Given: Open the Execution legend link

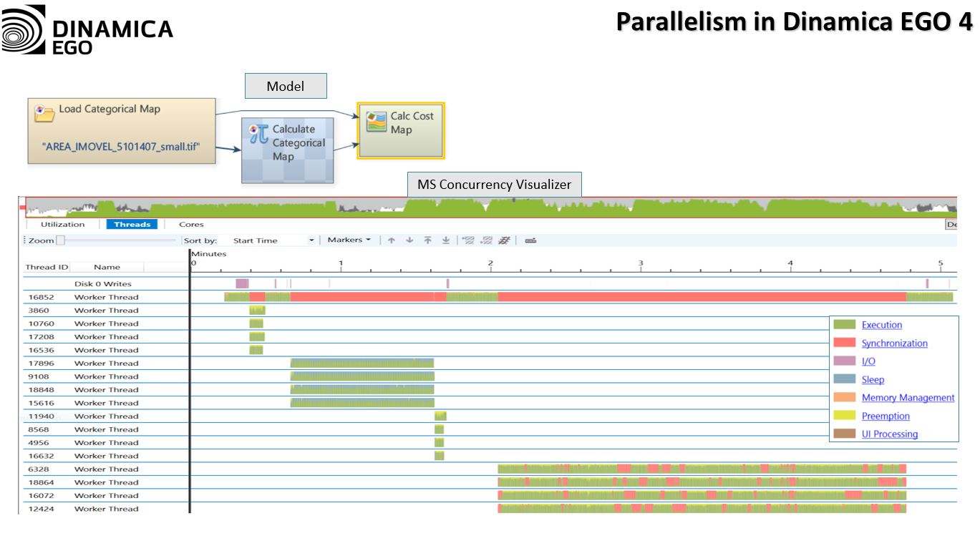Looking at the screenshot, I should [x=881, y=325].
